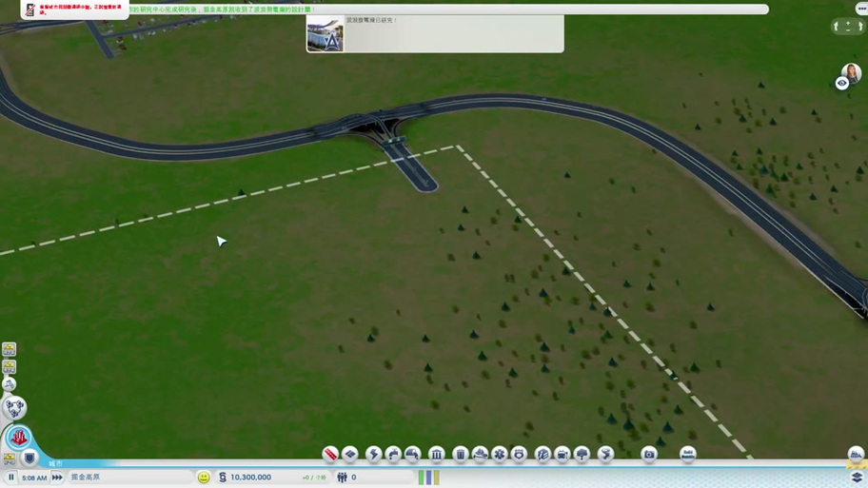Open the Government columned-building menu
This screenshot has width=868, height=488.
(436, 455)
